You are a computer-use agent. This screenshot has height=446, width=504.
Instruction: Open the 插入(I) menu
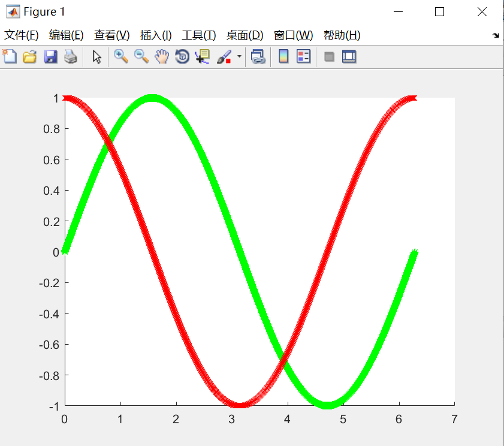(x=156, y=35)
